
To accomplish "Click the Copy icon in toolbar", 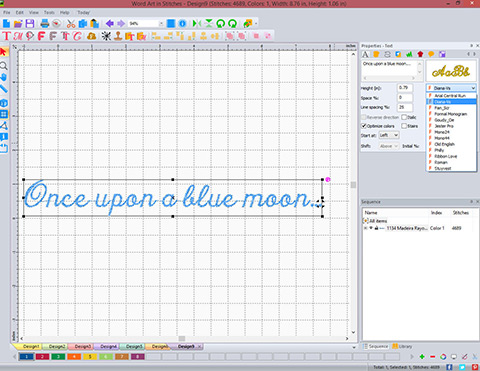I will point(83,24).
